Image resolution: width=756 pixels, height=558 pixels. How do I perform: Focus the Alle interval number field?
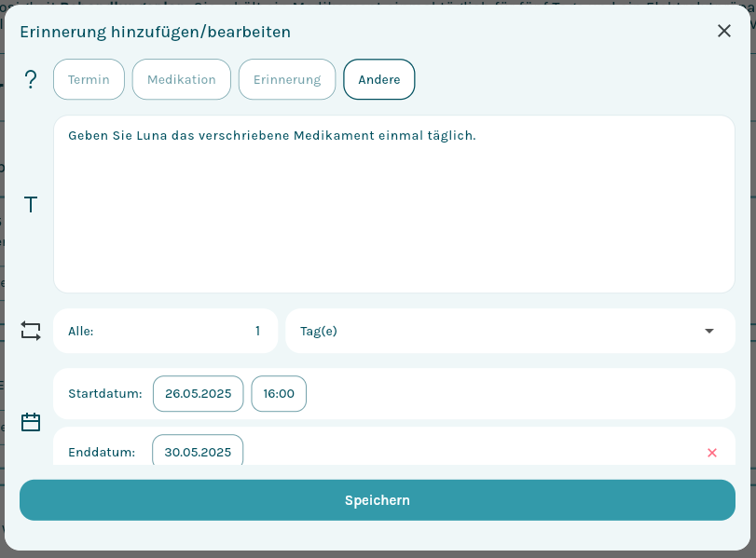(x=186, y=331)
